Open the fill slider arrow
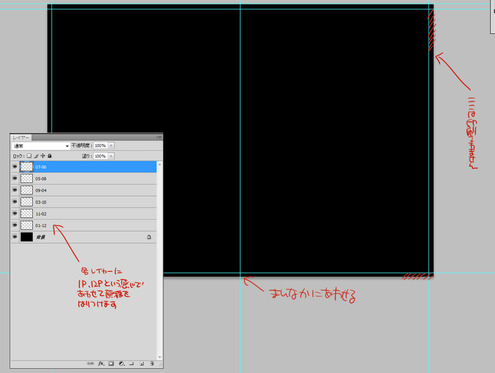This screenshot has width=495, height=373. (111, 156)
